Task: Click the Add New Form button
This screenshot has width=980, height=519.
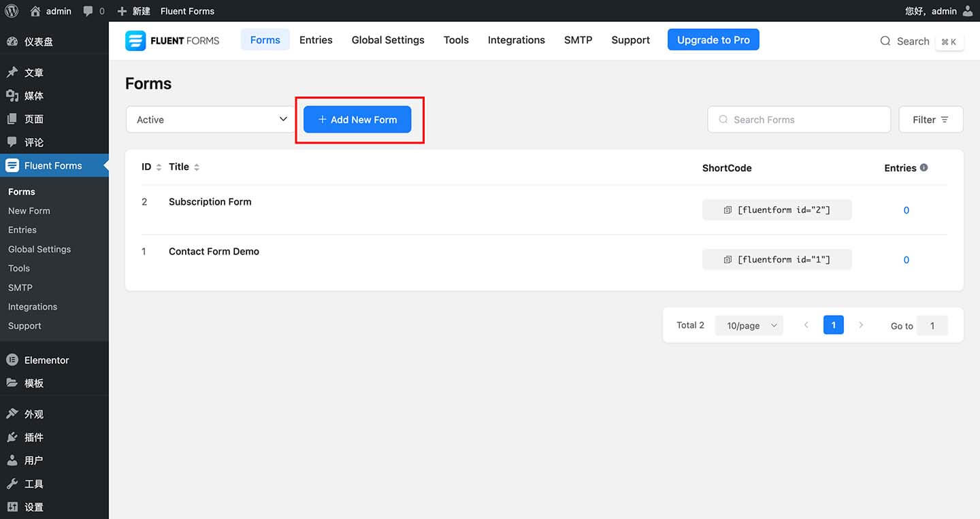Action: tap(357, 120)
